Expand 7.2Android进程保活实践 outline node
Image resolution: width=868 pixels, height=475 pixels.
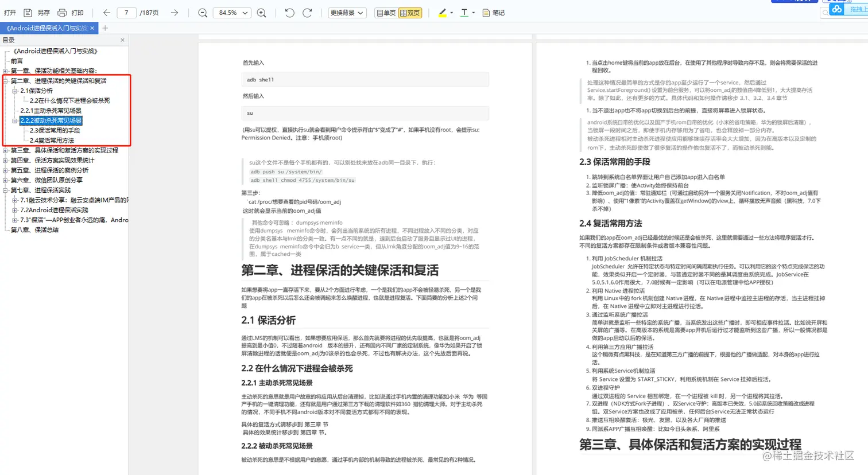(15, 211)
